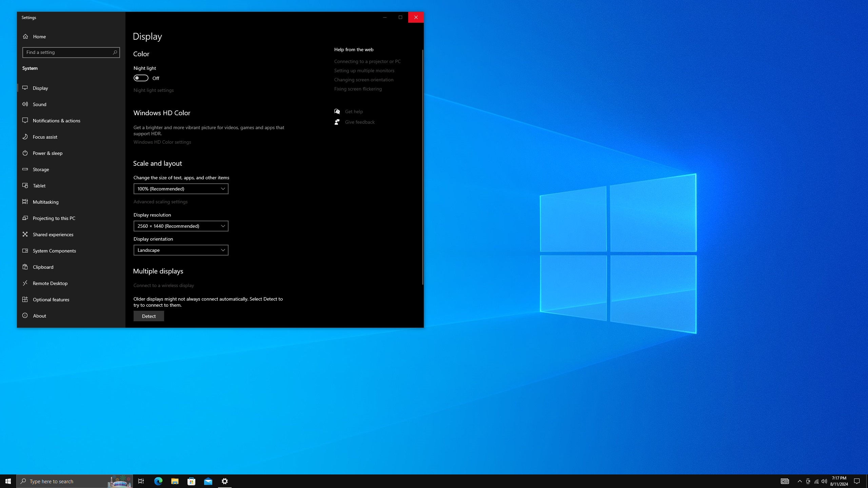The image size is (868, 488).
Task: Click the Clipboard icon in sidebar
Action: tap(25, 267)
